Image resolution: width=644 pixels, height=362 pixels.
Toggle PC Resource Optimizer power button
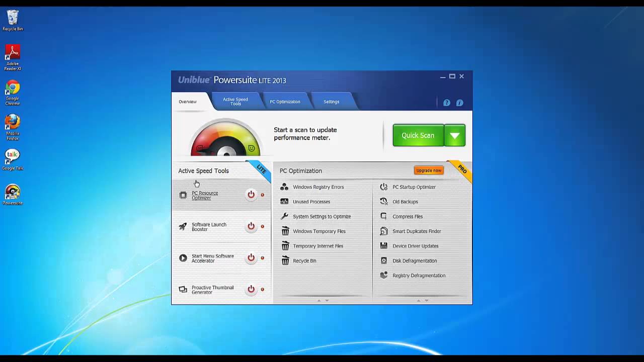pyautogui.click(x=251, y=195)
